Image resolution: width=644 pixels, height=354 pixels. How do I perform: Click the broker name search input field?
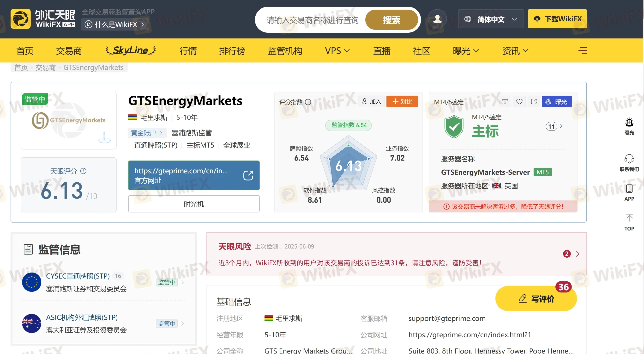click(313, 20)
